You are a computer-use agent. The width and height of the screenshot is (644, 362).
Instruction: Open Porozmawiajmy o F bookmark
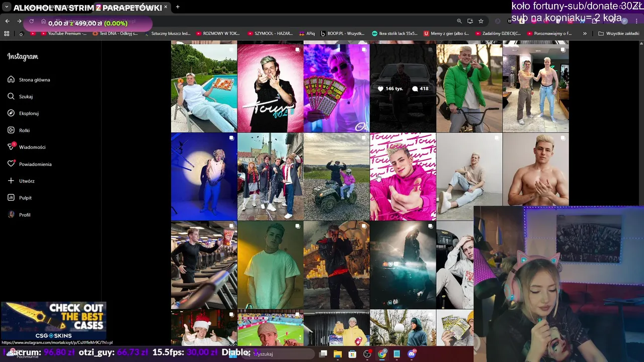[x=549, y=34]
